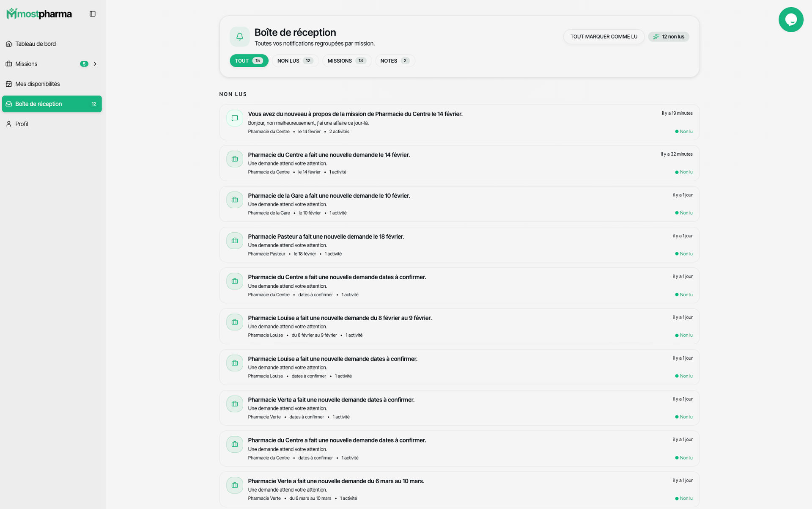The image size is (812, 509).
Task: Click the Mes disponibilités calendar icon
Action: pyautogui.click(x=9, y=84)
